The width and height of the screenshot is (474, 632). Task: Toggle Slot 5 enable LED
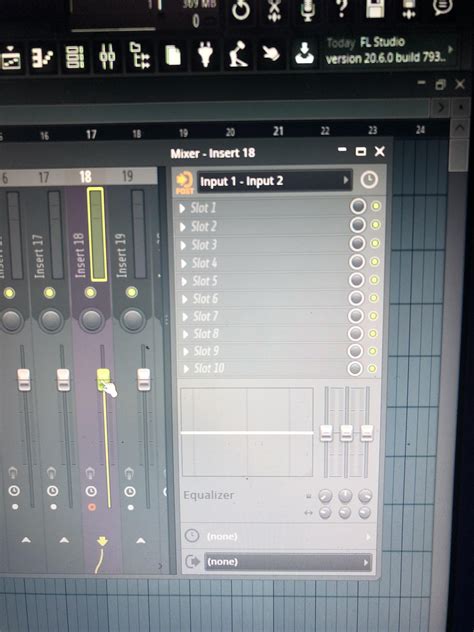click(x=374, y=280)
